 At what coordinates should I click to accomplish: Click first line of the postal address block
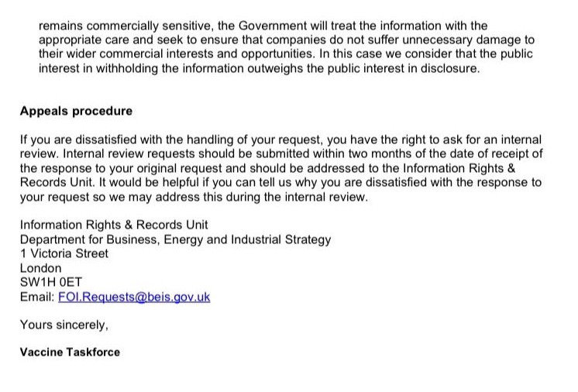[91, 225]
